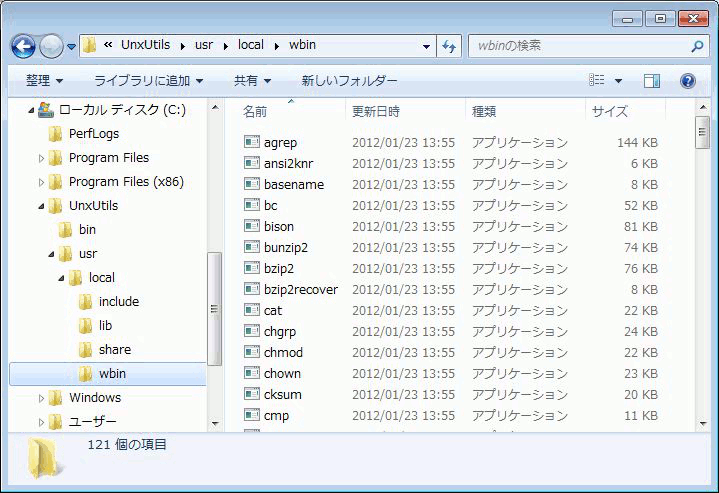Click the 新しいフォルダー button

click(x=349, y=81)
